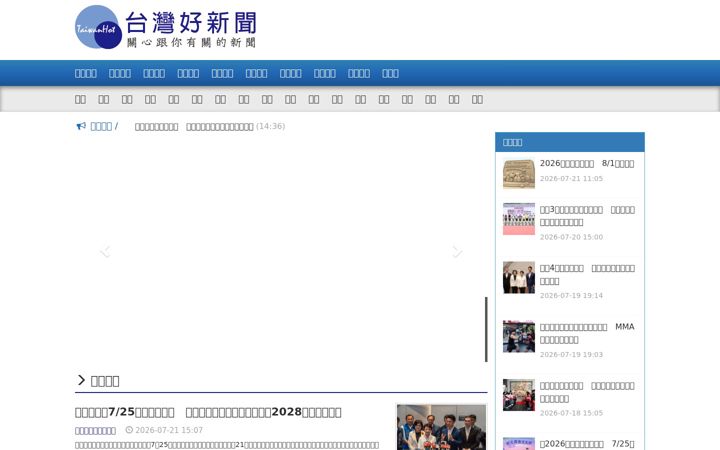Open the sidebar headline that mentions MMA

(587, 333)
